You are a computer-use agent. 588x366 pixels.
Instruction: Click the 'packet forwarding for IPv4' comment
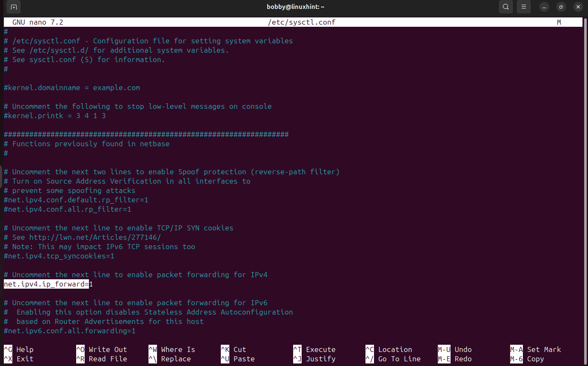[136, 275]
